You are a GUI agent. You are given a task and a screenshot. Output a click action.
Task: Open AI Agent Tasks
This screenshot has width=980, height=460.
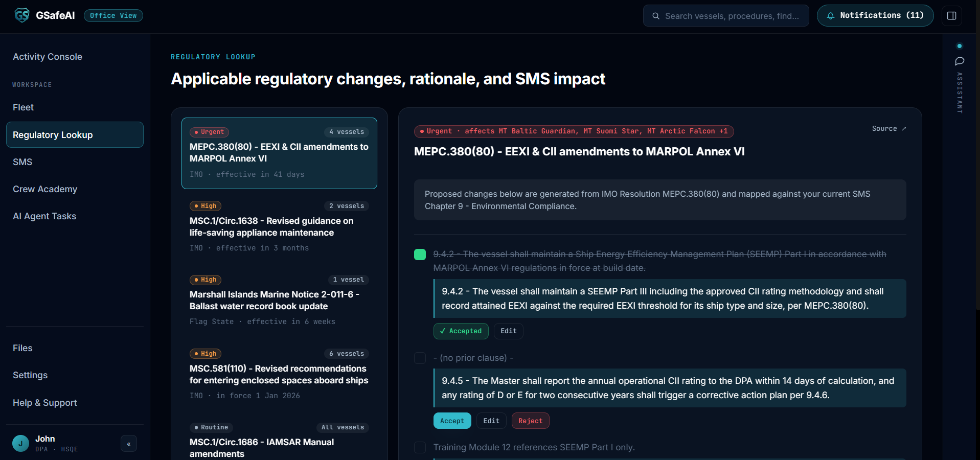pyautogui.click(x=75, y=216)
